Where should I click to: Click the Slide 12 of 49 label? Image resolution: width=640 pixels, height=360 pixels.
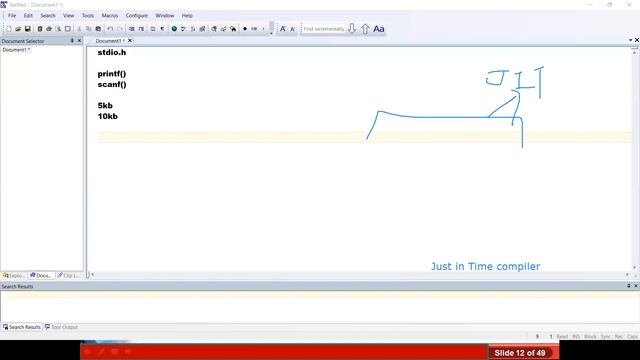(x=520, y=353)
